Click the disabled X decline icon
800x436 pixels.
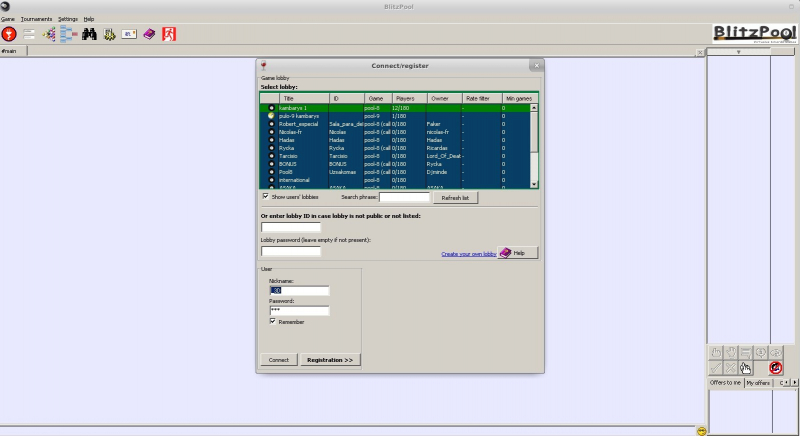click(731, 368)
